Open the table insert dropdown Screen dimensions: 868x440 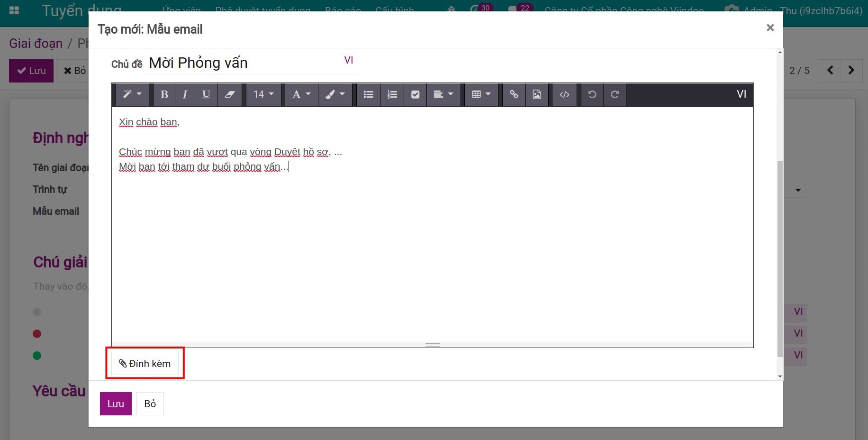tap(480, 94)
